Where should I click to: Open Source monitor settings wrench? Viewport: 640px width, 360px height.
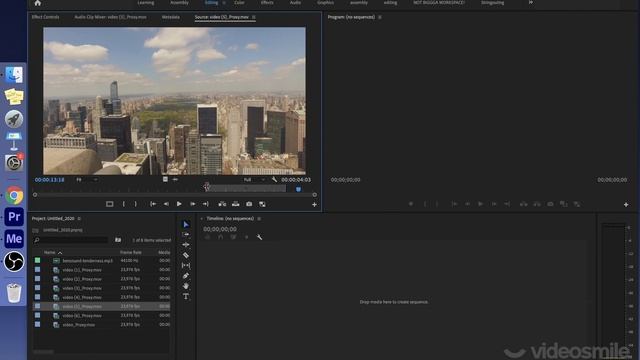tap(274, 180)
